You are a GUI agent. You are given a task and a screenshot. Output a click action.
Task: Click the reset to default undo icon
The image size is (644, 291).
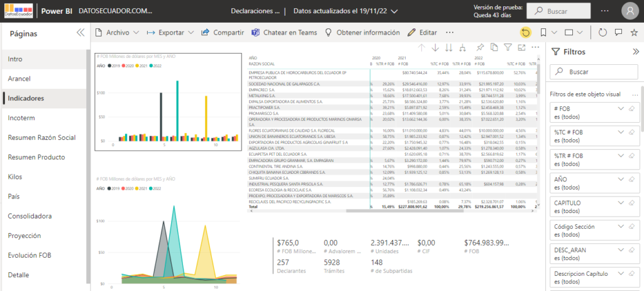coord(525,33)
